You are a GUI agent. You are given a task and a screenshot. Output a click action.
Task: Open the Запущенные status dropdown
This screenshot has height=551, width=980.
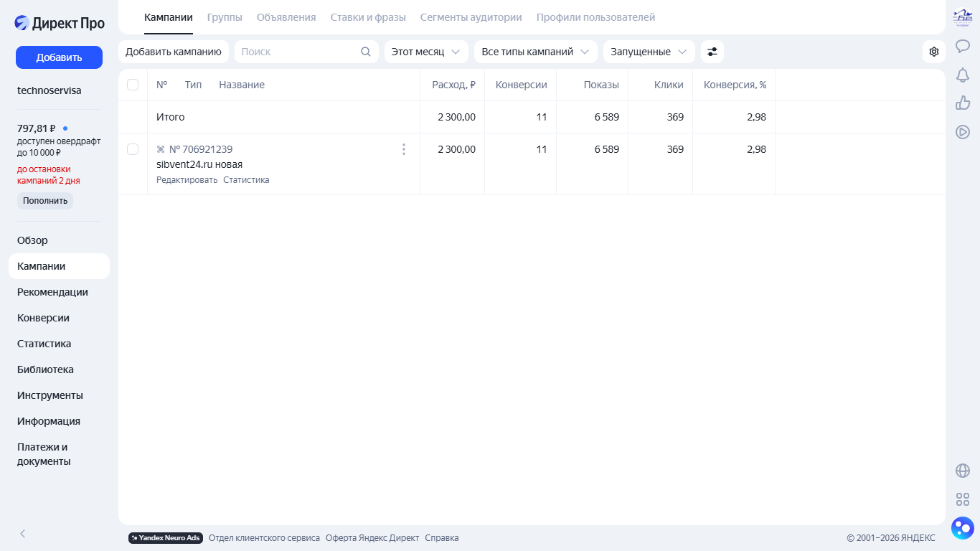649,52
